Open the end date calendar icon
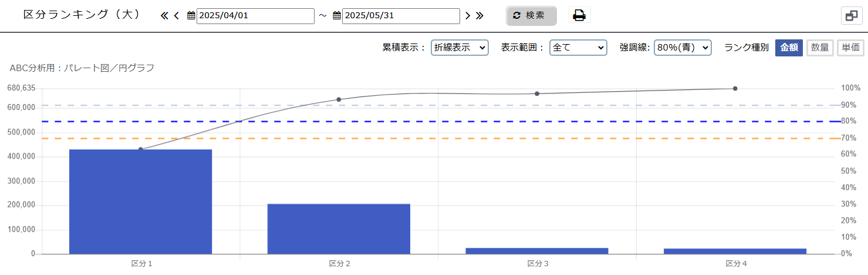 tap(337, 16)
